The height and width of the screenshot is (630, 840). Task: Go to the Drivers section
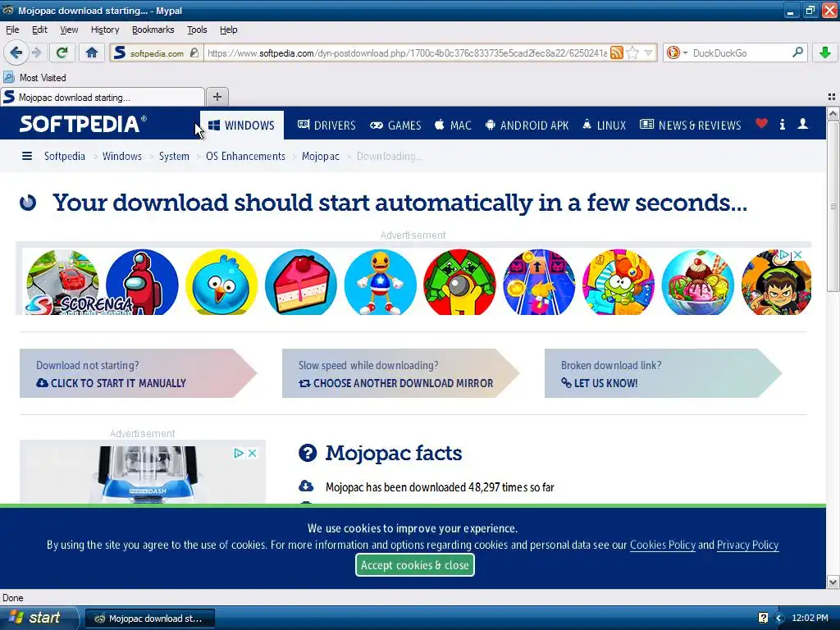326,126
